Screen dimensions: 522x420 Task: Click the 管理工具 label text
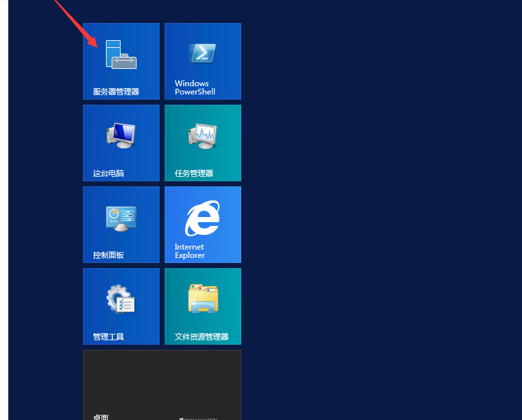pos(108,337)
